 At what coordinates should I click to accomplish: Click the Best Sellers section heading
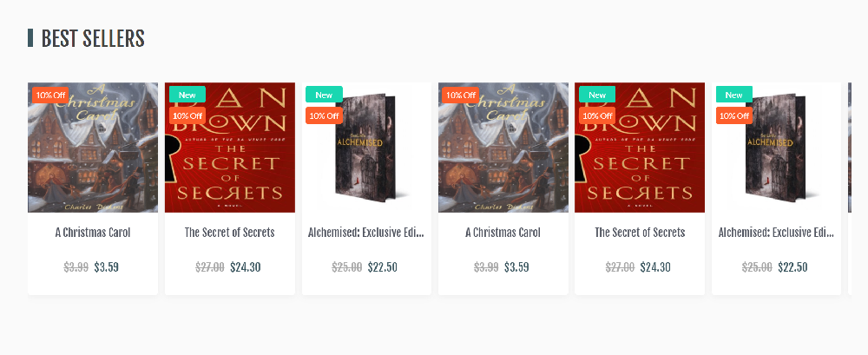coord(93,38)
